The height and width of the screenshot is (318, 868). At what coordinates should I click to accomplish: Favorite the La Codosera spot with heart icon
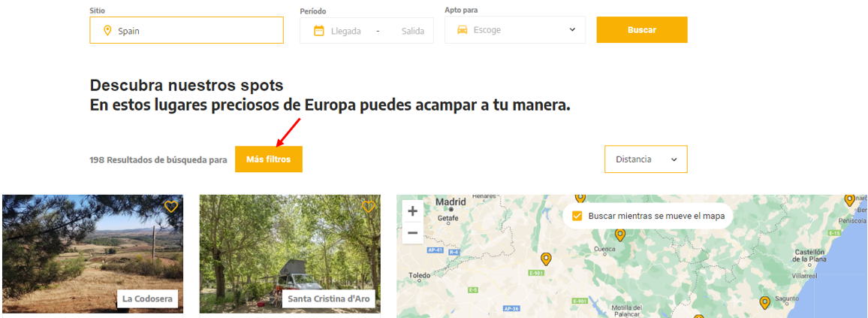(171, 207)
